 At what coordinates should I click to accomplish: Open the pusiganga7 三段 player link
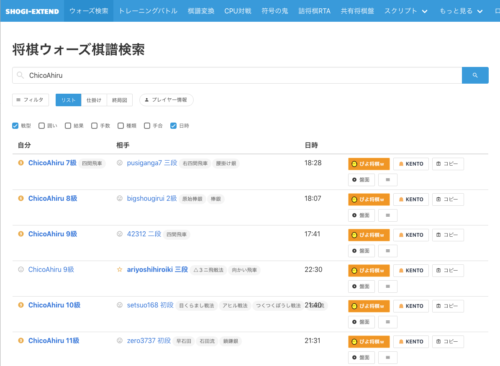[152, 163]
